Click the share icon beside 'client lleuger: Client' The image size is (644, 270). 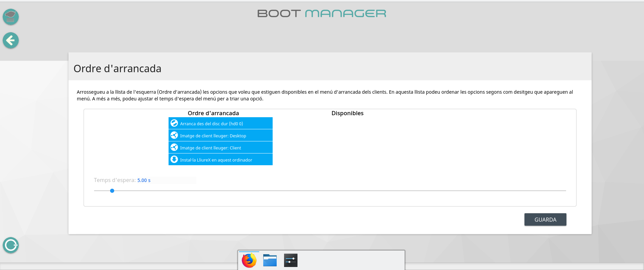pos(174,147)
